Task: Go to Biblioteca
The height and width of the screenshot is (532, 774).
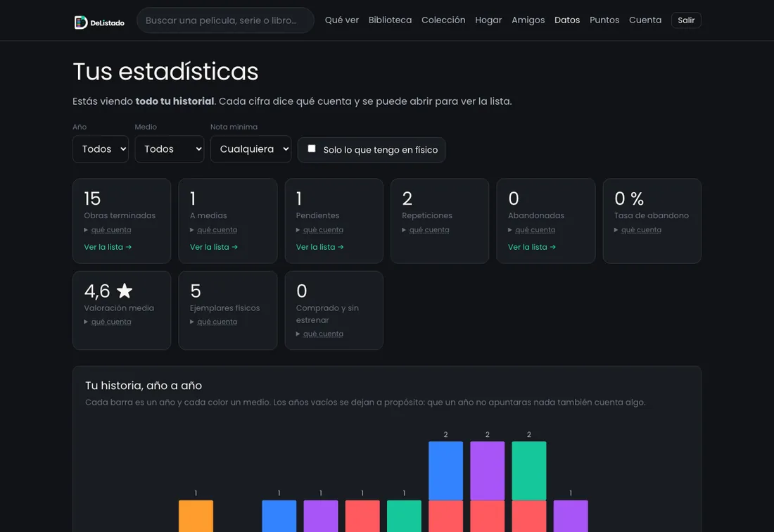Action: point(390,20)
